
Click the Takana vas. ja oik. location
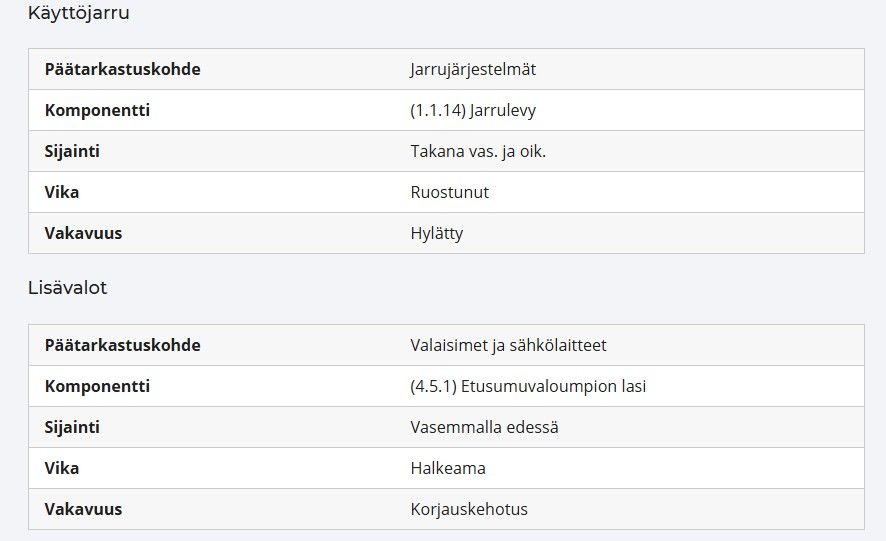click(478, 152)
